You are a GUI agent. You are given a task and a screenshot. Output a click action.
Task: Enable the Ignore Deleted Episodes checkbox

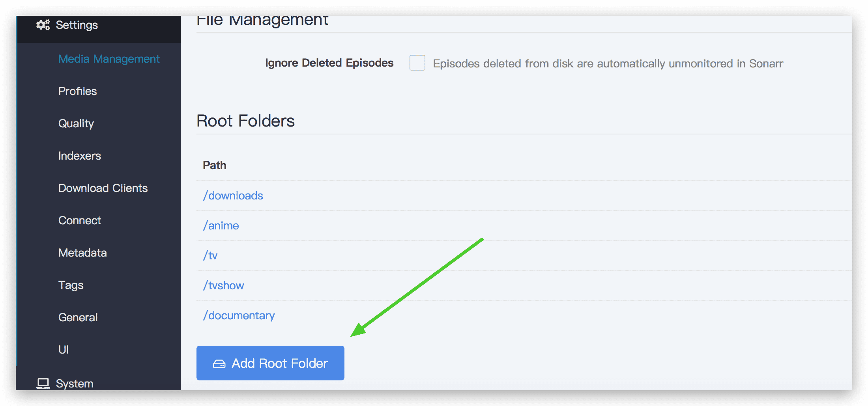tap(417, 63)
